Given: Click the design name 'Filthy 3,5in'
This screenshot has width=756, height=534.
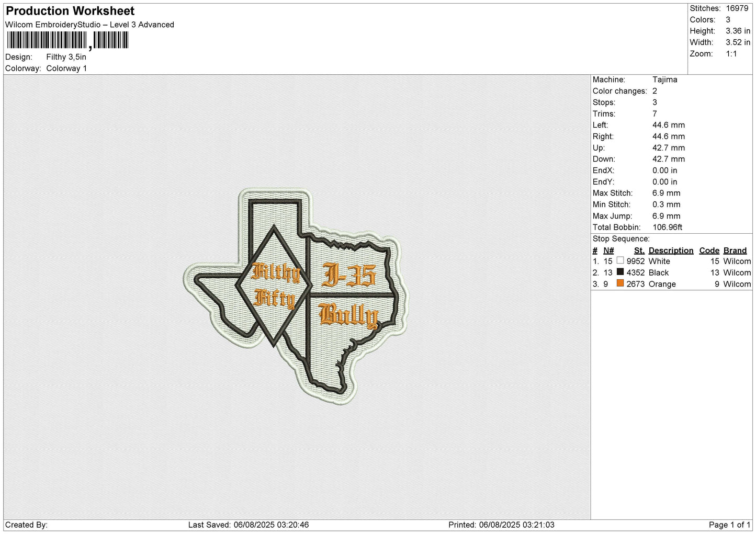Looking at the screenshot, I should 66,57.
